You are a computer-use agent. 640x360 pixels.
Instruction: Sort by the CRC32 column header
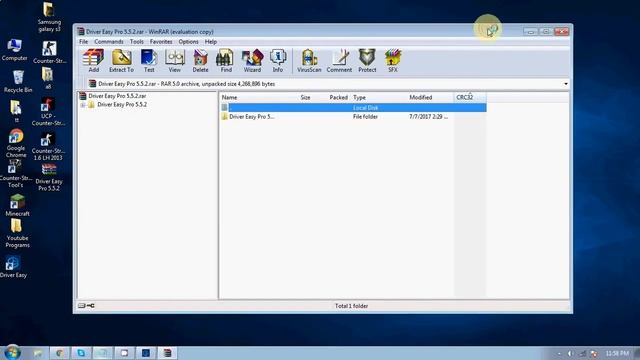(470, 98)
